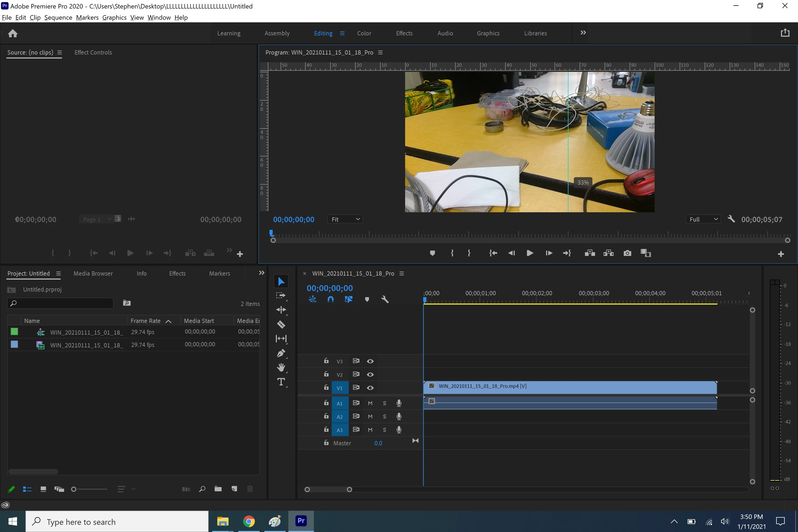
Task: Select the Pen tool
Action: [x=281, y=353]
